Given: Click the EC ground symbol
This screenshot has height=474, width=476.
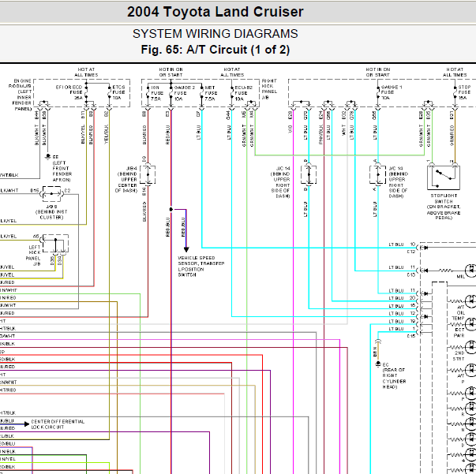Looking at the screenshot, I should (378, 364).
